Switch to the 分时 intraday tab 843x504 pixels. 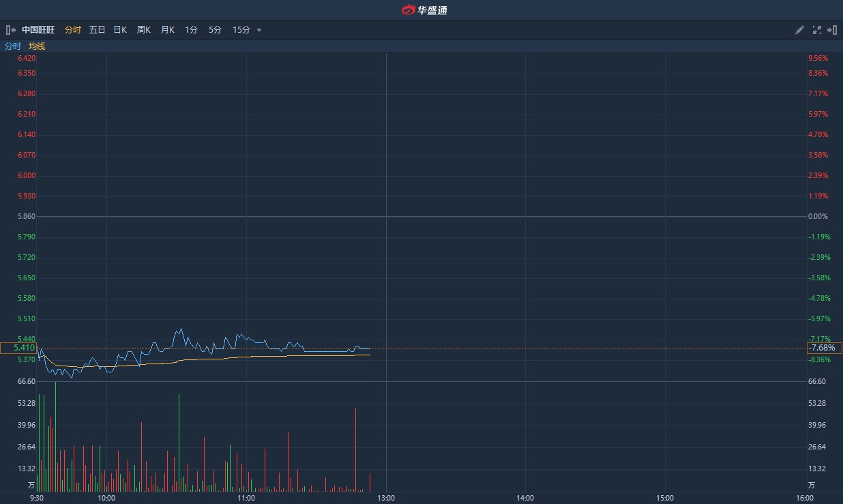pos(73,30)
